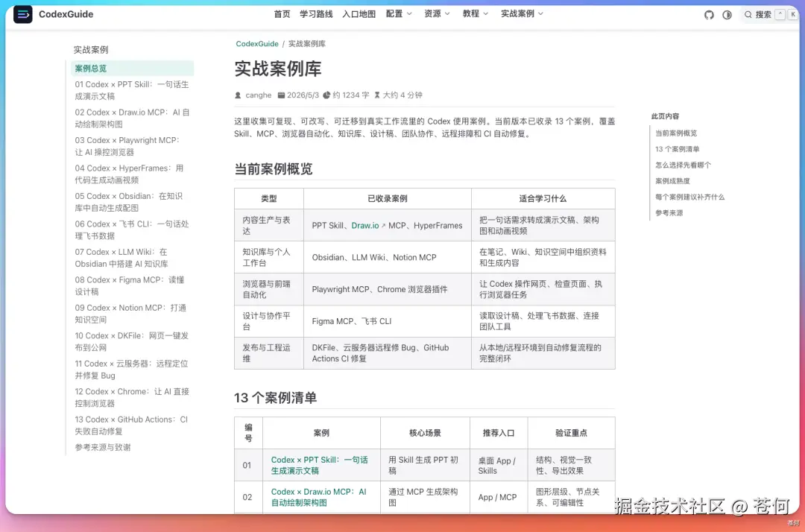This screenshot has height=532, width=805.
Task: Click table cell 桌面 App / Skills
Action: (499, 465)
